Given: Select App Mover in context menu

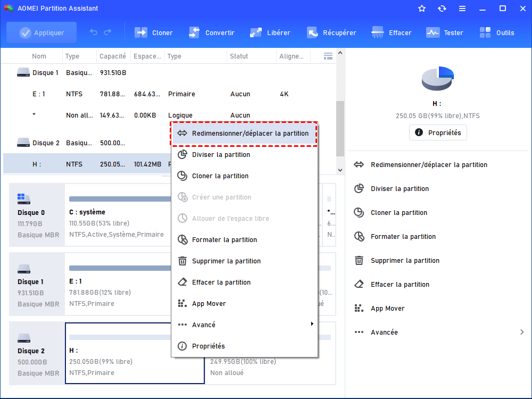Looking at the screenshot, I should [244, 304].
